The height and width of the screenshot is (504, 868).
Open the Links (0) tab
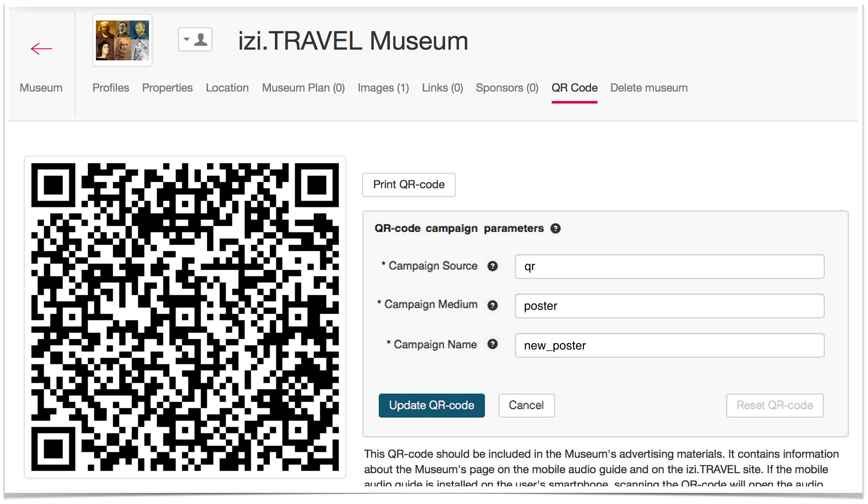443,88
